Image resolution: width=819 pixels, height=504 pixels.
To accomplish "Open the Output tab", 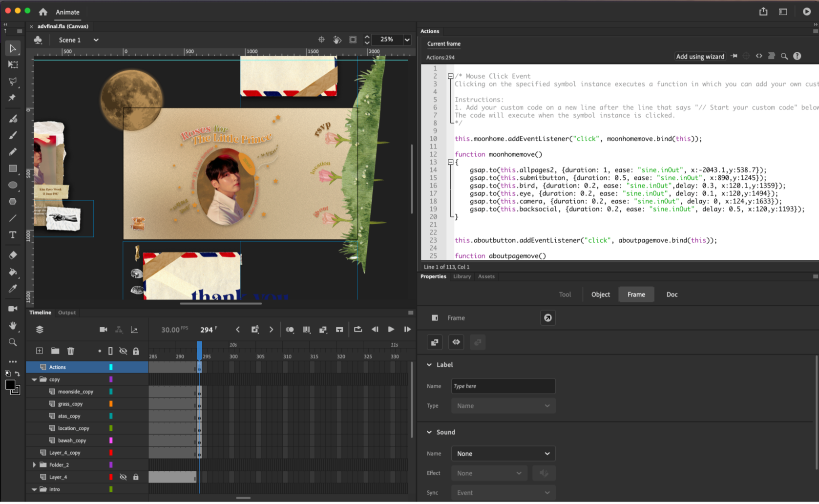I will coord(67,313).
